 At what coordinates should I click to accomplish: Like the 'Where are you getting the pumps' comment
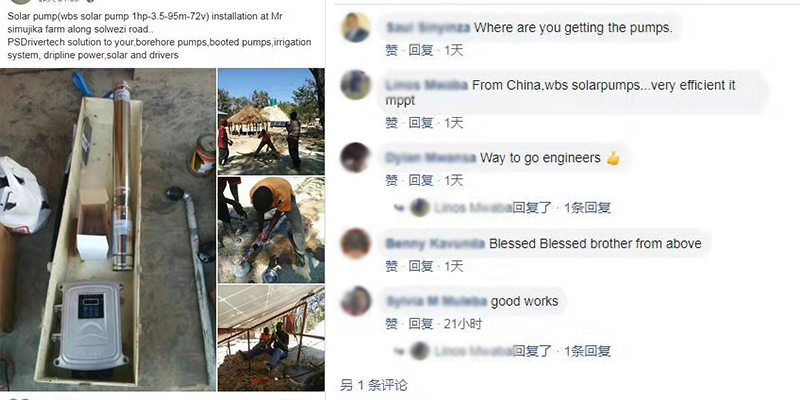(391, 51)
